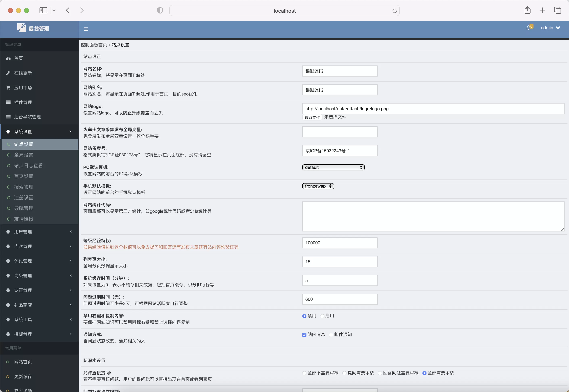Click the 在线更新 wrench icon
569x392 pixels.
click(8, 73)
